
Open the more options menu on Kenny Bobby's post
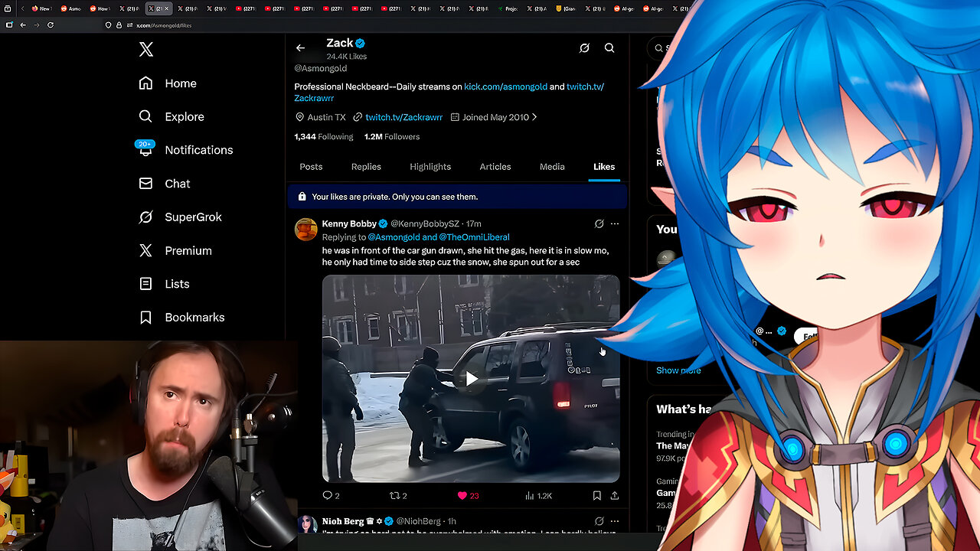pos(615,224)
